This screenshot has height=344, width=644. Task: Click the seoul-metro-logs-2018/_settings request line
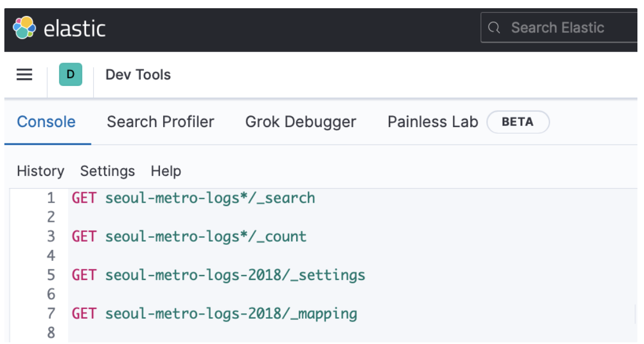coord(219,275)
